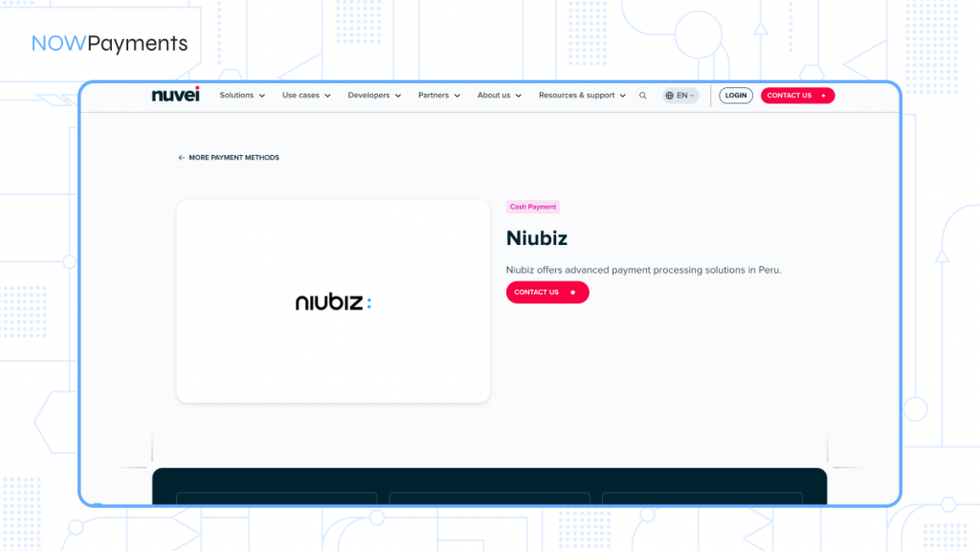The image size is (980, 551).
Task: Click the Niubiz description text about Peru
Action: pos(643,270)
